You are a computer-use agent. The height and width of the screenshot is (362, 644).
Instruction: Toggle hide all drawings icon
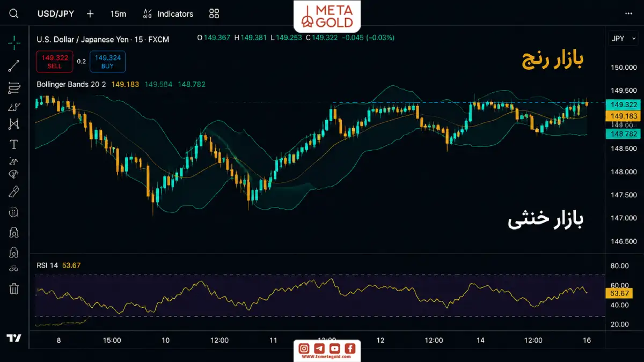coord(14,269)
